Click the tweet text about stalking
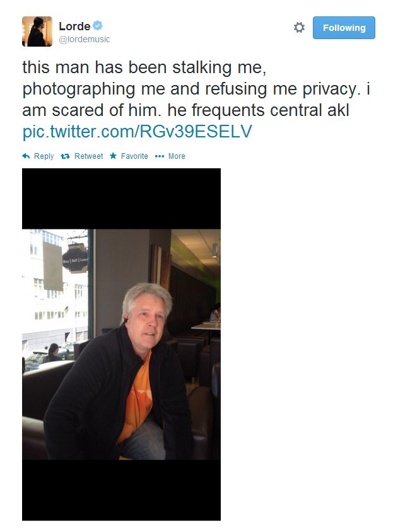The height and width of the screenshot is (532, 398). (196, 88)
